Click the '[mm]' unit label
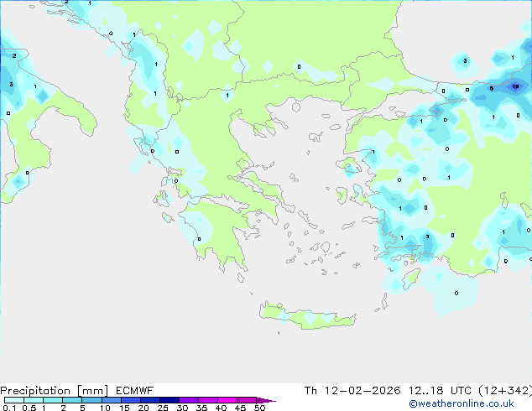Viewport: 532px width, 411px height. pos(92,391)
